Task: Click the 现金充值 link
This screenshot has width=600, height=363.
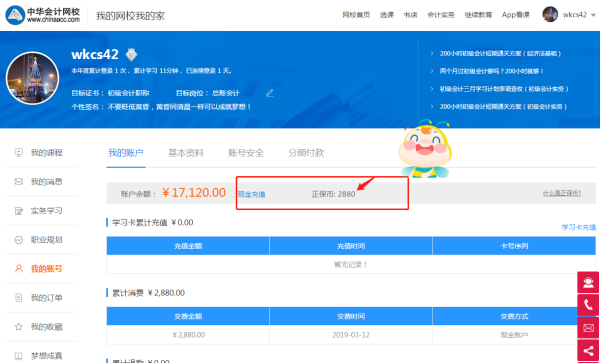Action: click(251, 194)
